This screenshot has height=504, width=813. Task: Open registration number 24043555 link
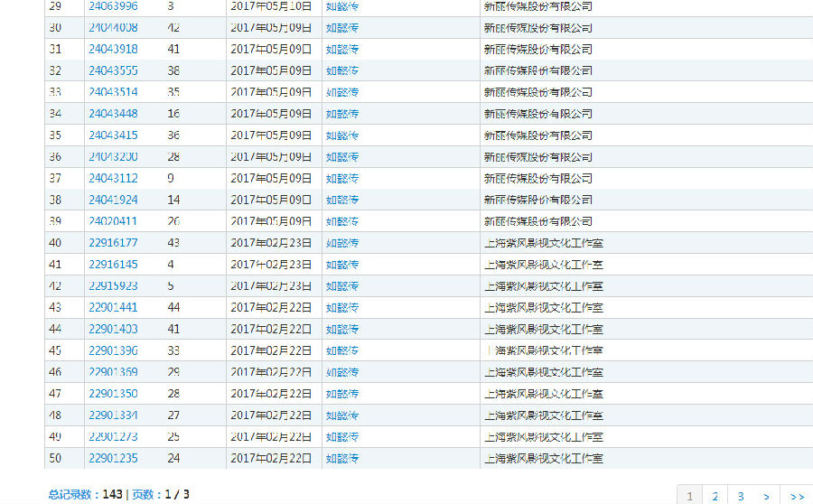pyautogui.click(x=113, y=70)
